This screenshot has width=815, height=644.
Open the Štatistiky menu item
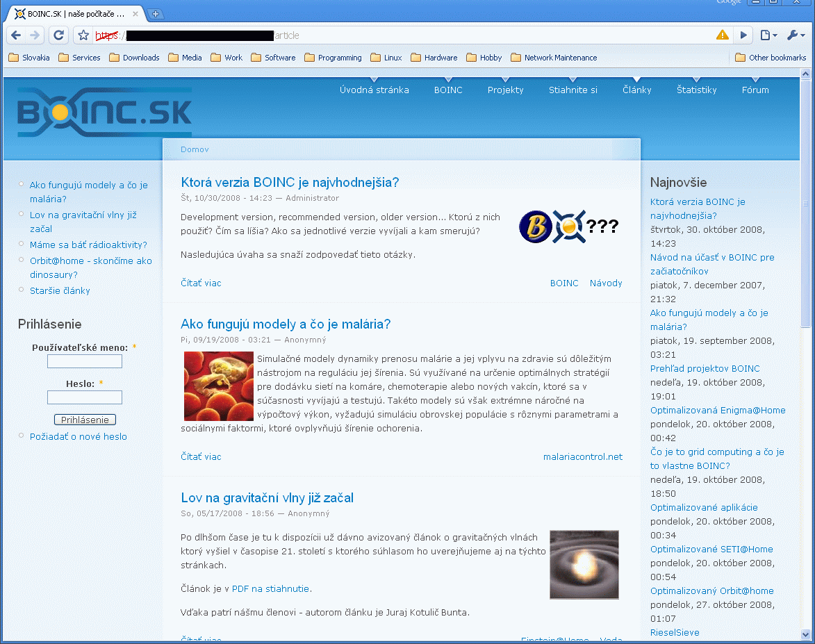(x=696, y=90)
